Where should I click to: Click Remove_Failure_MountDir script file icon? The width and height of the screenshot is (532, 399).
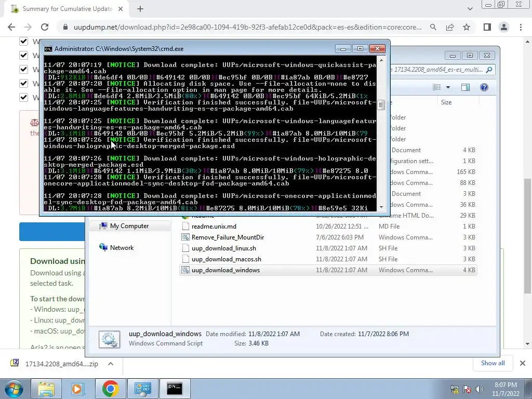click(x=185, y=237)
